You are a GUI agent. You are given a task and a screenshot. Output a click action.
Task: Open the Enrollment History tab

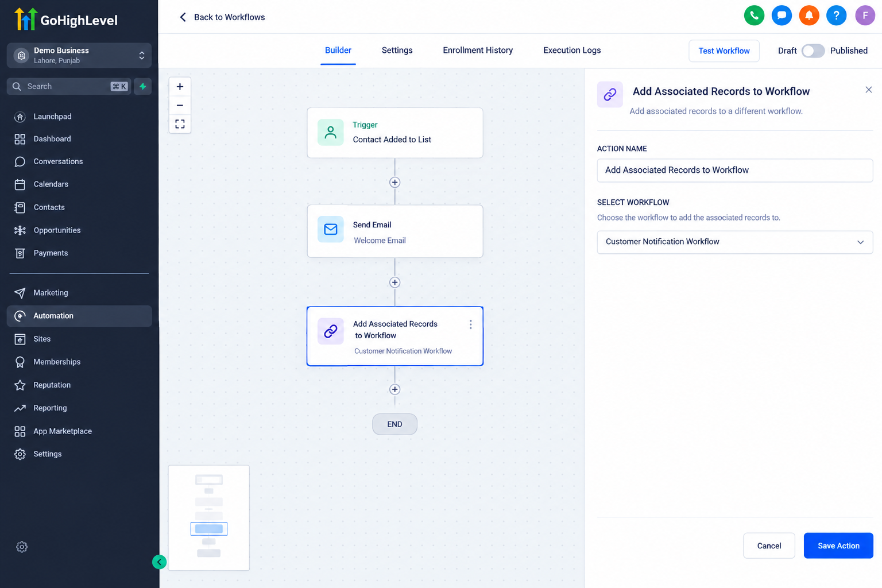coord(478,51)
